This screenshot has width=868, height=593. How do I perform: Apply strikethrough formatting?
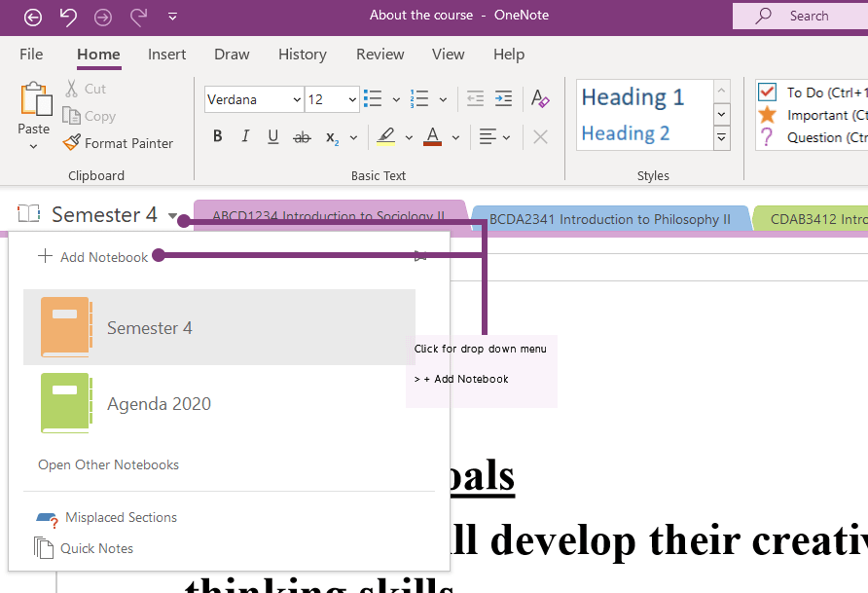pos(301,136)
